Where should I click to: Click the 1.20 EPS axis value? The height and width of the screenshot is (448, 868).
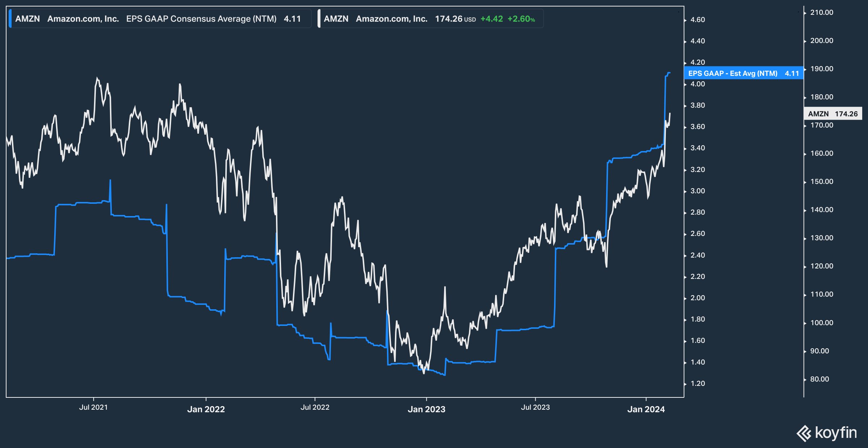698,384
